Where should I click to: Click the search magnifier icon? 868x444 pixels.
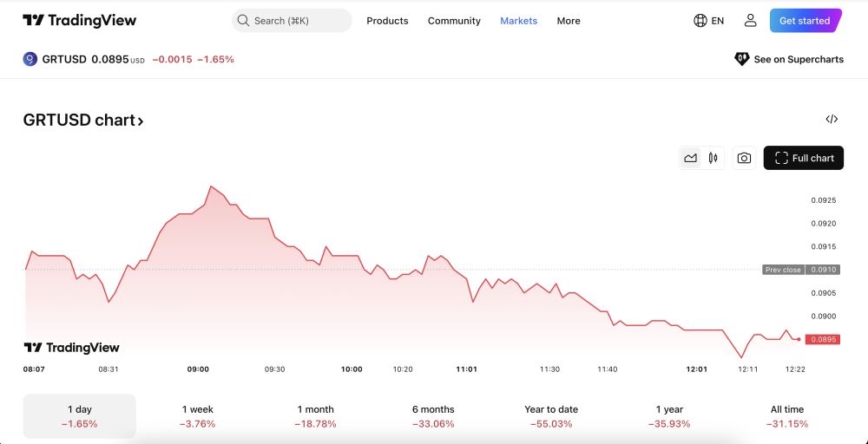[x=243, y=21]
